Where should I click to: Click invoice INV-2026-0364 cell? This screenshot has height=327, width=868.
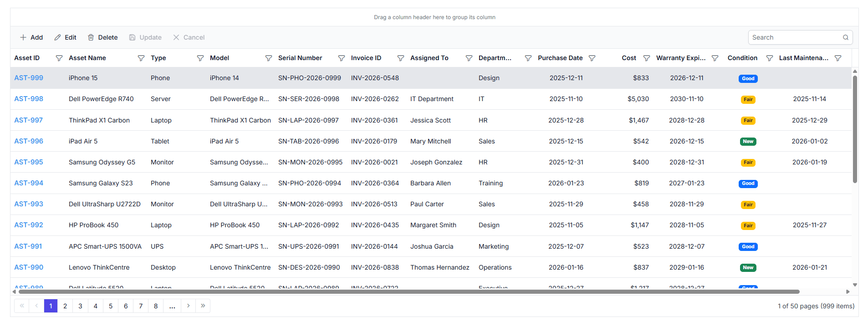pyautogui.click(x=375, y=183)
